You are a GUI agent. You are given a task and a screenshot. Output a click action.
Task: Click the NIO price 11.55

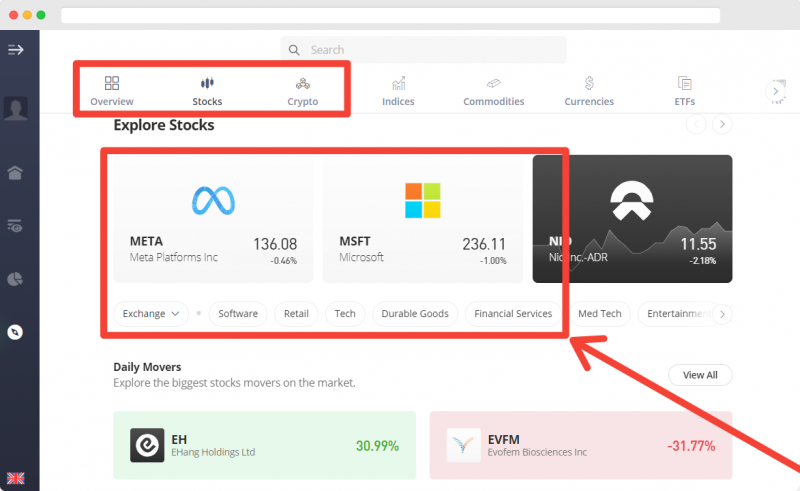pos(698,244)
